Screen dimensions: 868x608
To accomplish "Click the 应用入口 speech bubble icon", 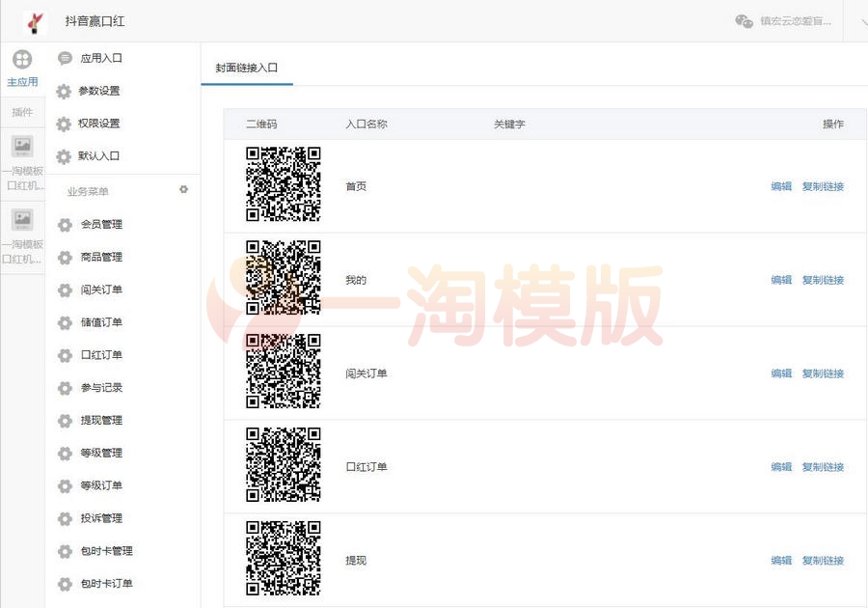I will (x=64, y=58).
